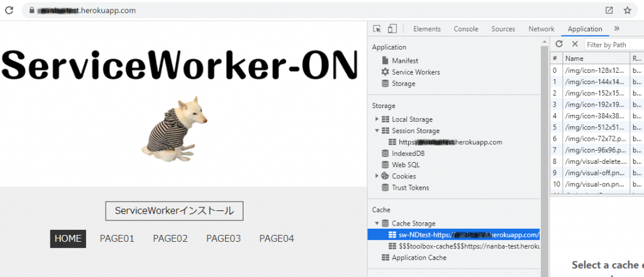Select row /img/icon-192x19...
644x277 pixels.
coord(597,105)
